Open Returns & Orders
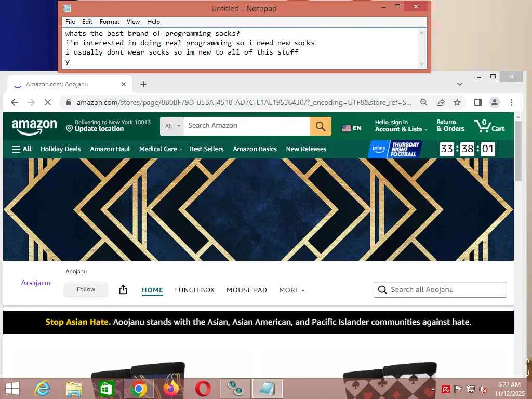Image resolution: width=532 pixels, height=399 pixels. pyautogui.click(x=450, y=126)
